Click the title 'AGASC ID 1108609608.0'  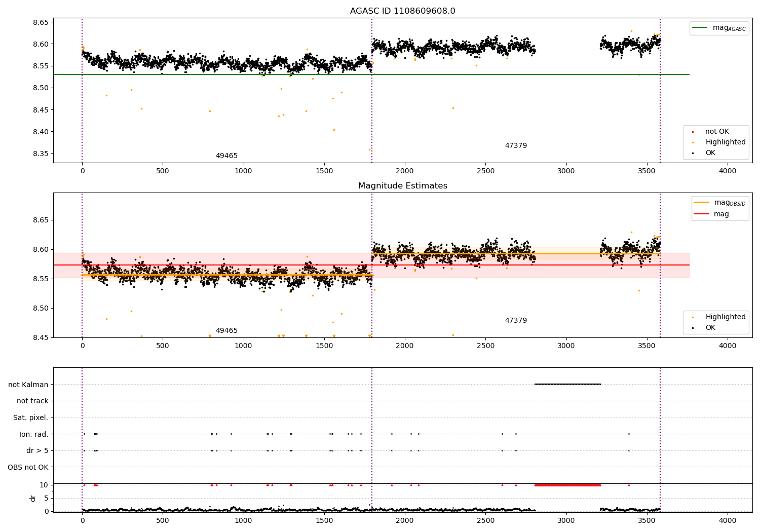[x=402, y=11]
